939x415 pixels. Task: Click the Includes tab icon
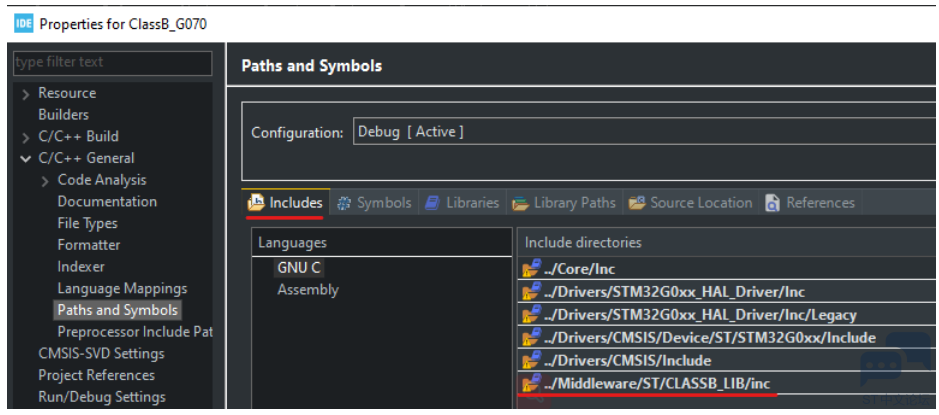click(x=256, y=203)
